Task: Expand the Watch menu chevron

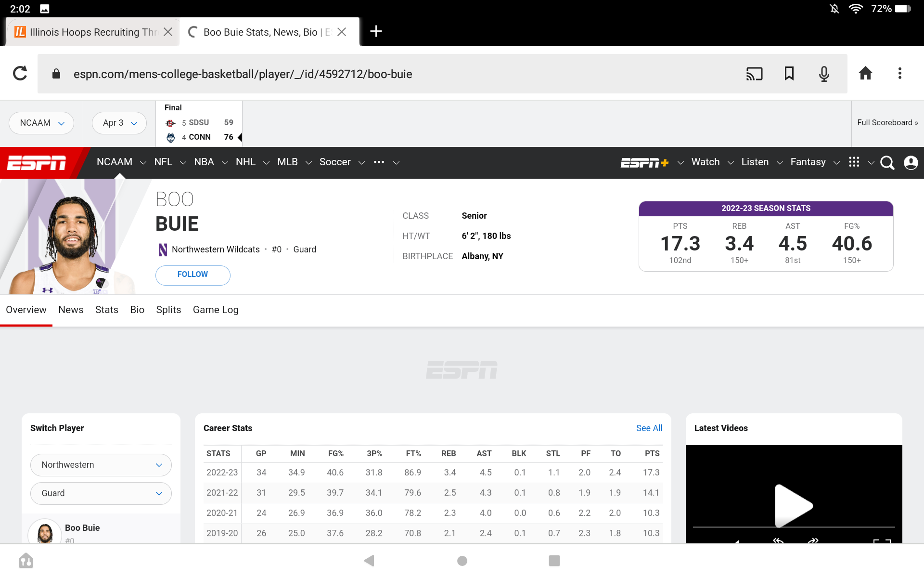Action: pyautogui.click(x=731, y=163)
